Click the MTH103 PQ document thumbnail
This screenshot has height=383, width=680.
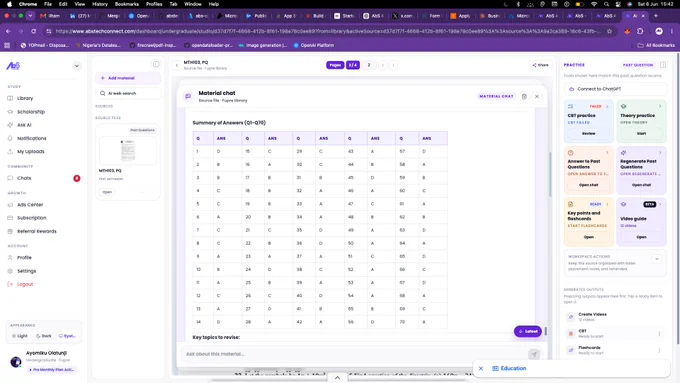(x=128, y=151)
